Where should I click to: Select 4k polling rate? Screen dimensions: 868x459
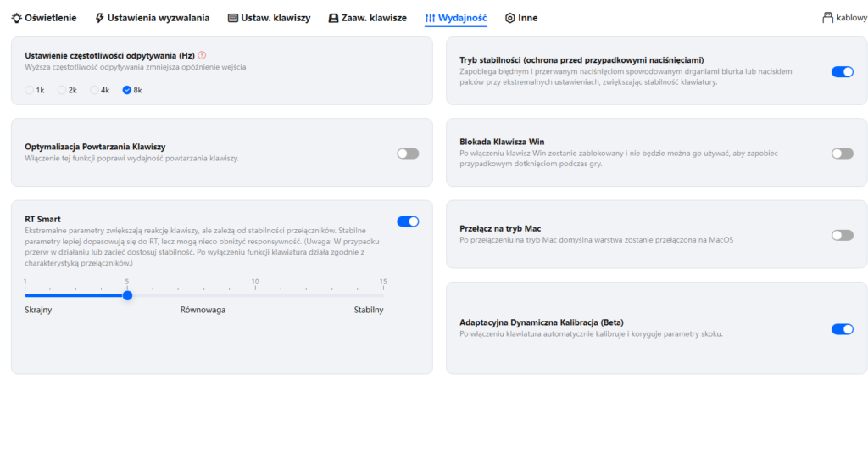click(95, 90)
